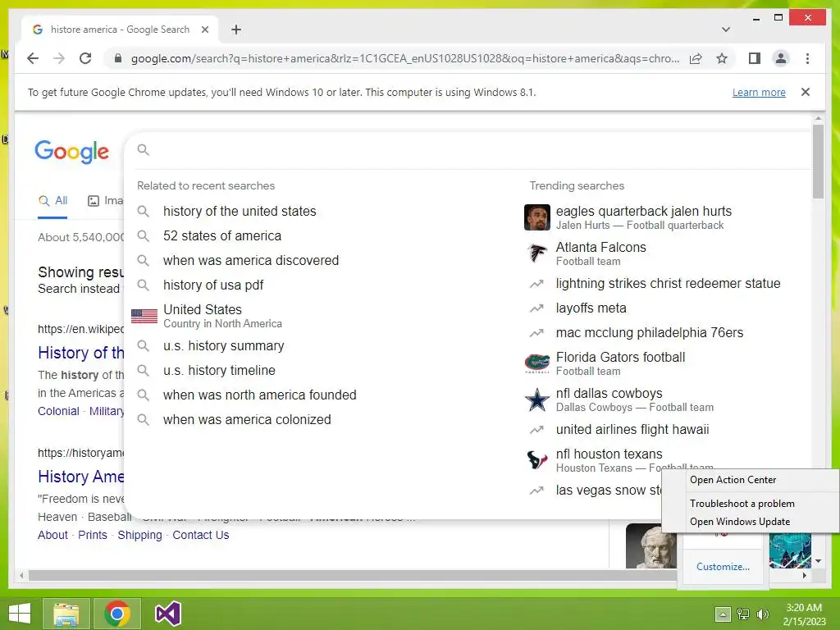Dismiss the Windows update notice bar
This screenshot has height=630, width=840.
806,92
